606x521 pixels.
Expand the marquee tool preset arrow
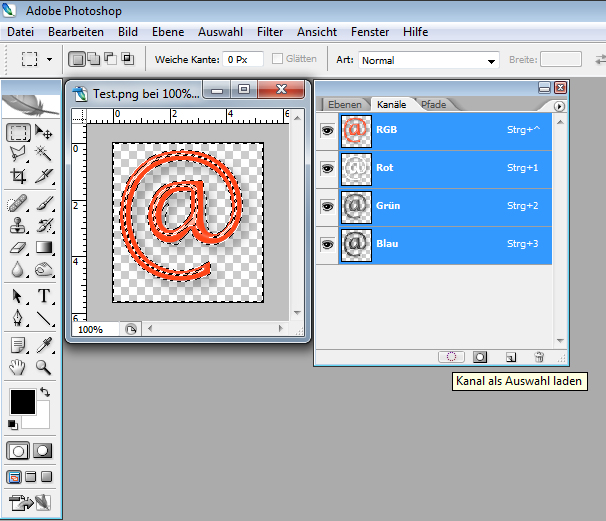click(49, 60)
